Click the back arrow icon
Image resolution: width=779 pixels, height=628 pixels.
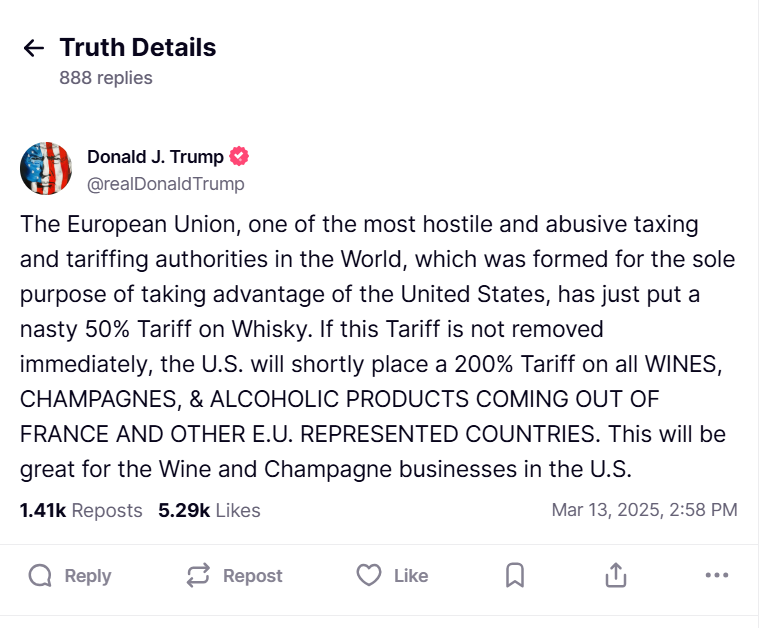34,48
